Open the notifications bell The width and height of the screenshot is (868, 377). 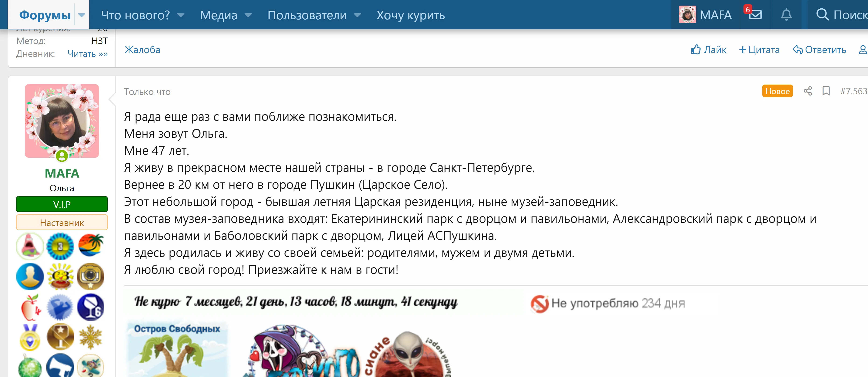(786, 15)
